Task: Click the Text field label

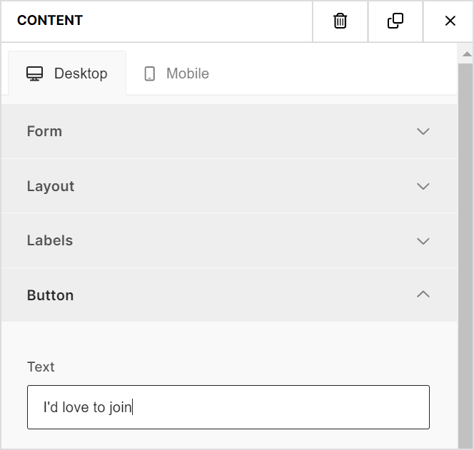Action: pos(41,367)
